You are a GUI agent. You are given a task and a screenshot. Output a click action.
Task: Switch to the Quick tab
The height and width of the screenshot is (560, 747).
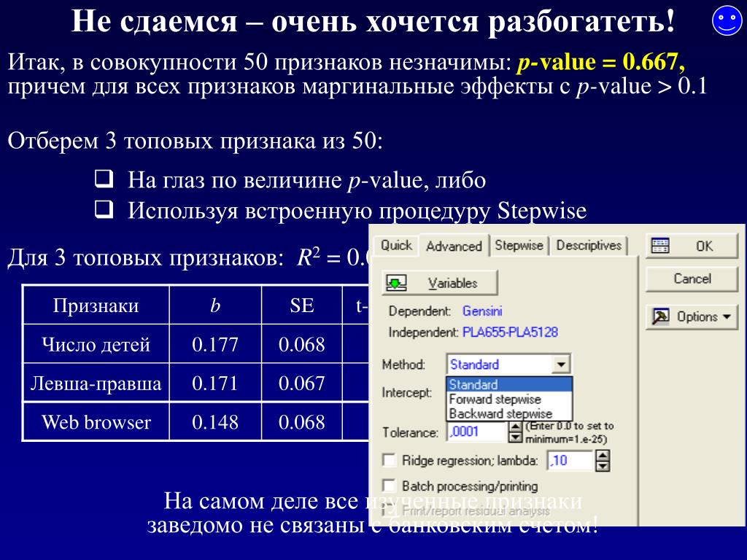(x=396, y=246)
